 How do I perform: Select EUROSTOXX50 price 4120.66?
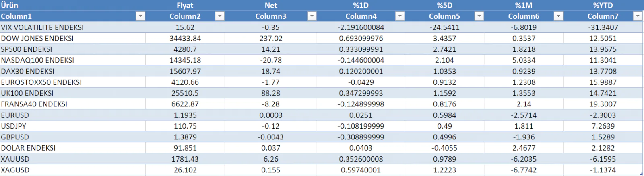point(185,82)
